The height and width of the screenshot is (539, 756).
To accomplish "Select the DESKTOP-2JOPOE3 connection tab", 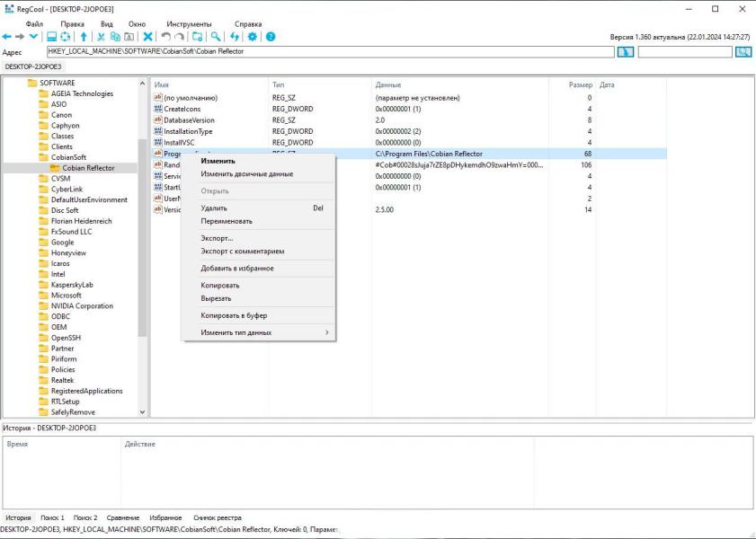I will tap(33, 66).
